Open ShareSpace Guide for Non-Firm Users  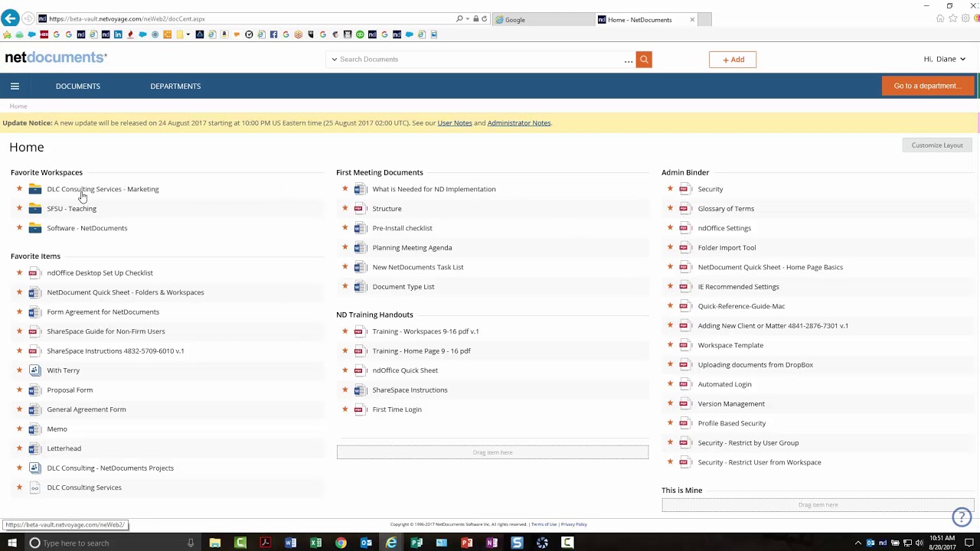106,331
